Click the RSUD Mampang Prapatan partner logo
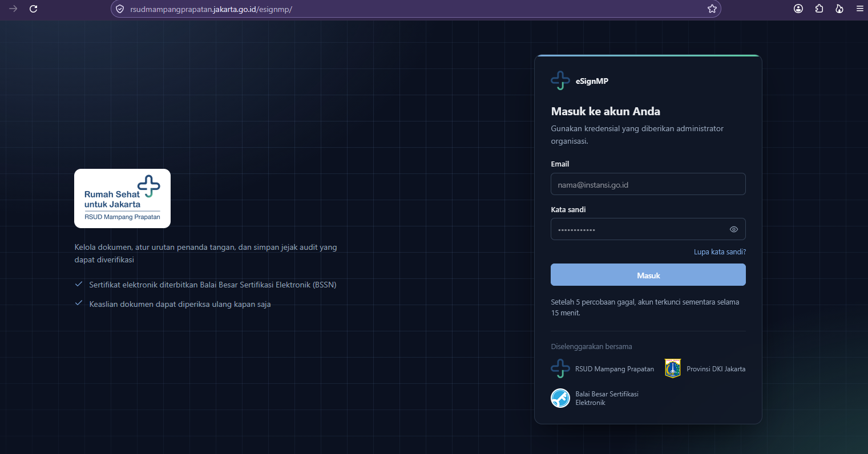The image size is (868, 454). click(560, 368)
